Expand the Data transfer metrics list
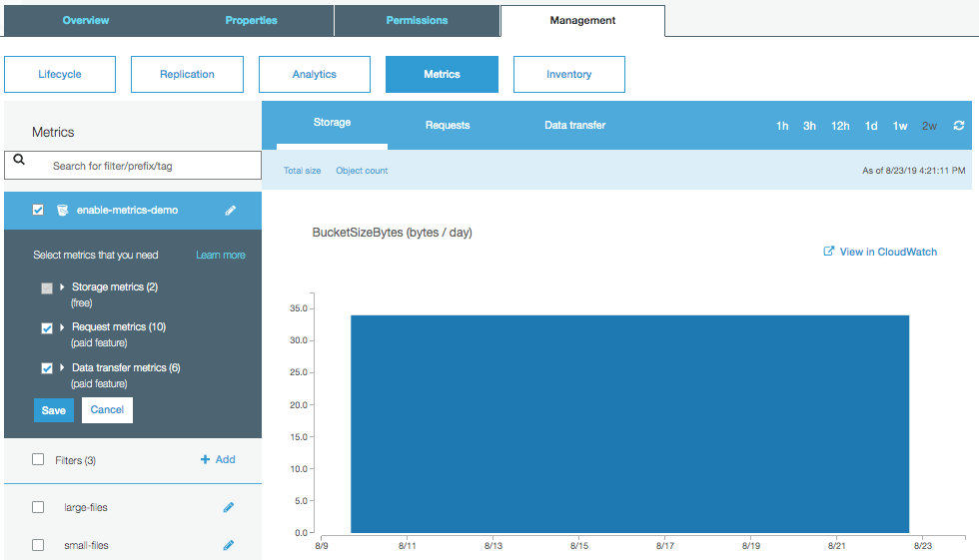The width and height of the screenshot is (979, 560). (x=62, y=367)
